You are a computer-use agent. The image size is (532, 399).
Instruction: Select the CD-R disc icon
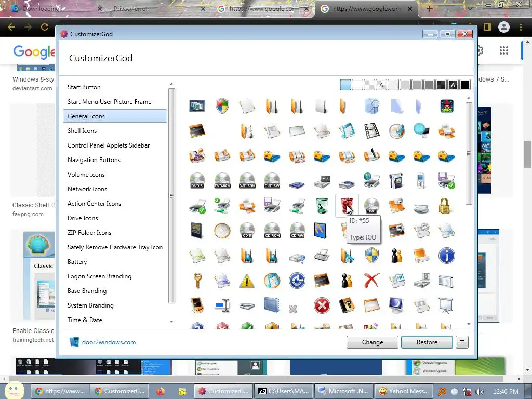point(247,231)
